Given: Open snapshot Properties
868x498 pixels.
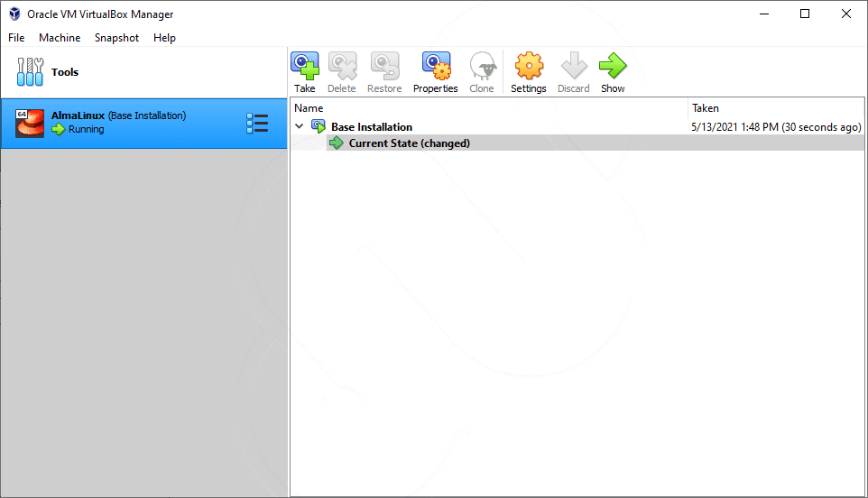Looking at the screenshot, I should tap(436, 72).
